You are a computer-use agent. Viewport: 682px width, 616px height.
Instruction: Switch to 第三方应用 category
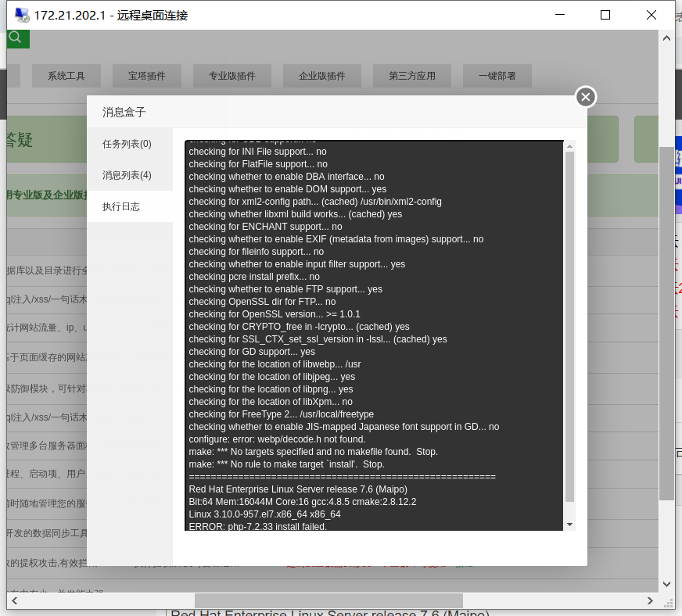[412, 76]
